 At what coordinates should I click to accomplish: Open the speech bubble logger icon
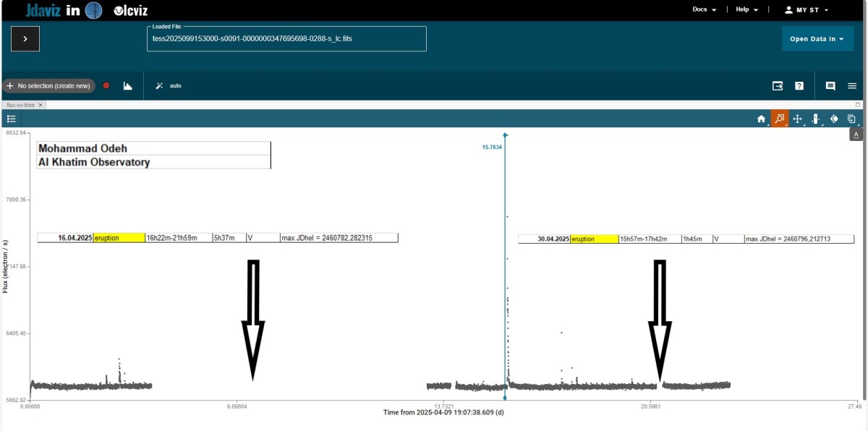point(830,85)
